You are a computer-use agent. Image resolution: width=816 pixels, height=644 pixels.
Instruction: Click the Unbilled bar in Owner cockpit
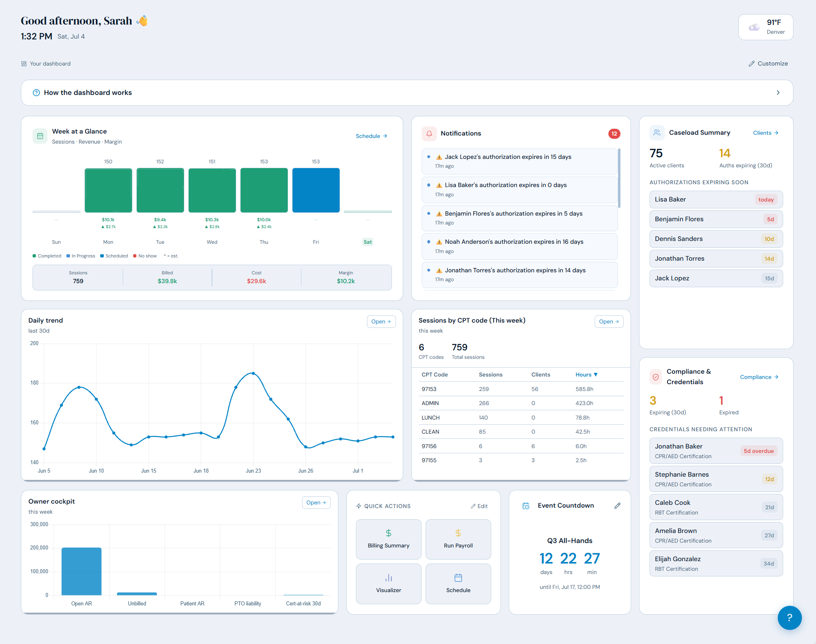pos(137,594)
